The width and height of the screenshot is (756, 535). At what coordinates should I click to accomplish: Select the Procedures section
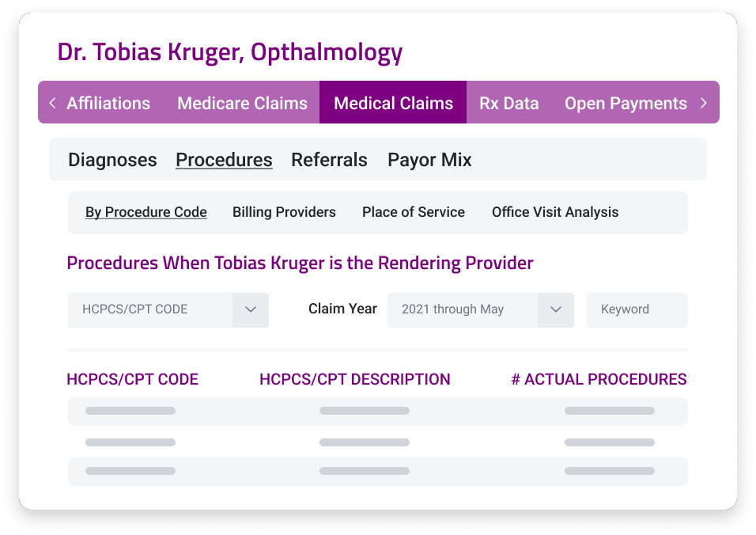click(x=224, y=160)
